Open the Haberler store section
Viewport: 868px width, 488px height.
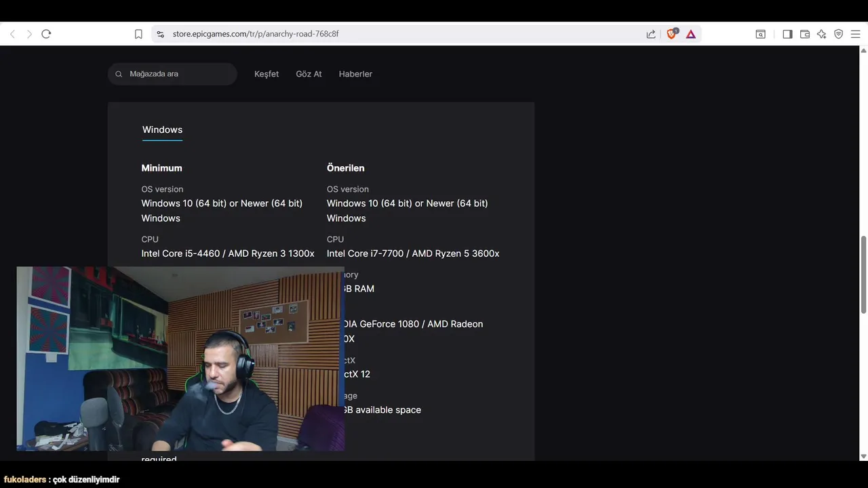coord(355,74)
